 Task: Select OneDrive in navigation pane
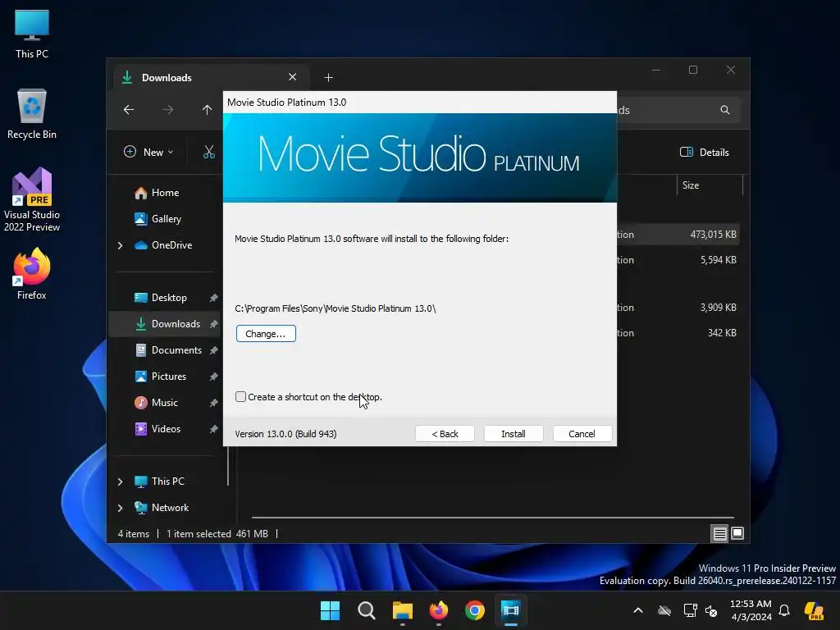pos(171,245)
